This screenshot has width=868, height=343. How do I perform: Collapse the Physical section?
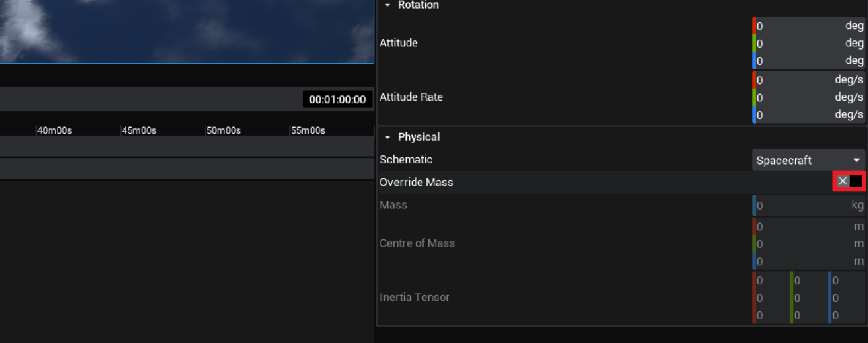(x=387, y=137)
